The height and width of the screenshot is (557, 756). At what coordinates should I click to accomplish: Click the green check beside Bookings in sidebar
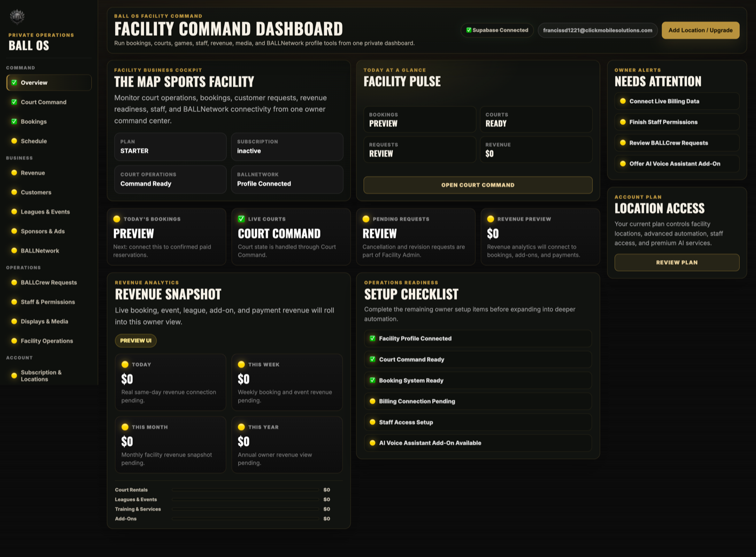(x=14, y=122)
